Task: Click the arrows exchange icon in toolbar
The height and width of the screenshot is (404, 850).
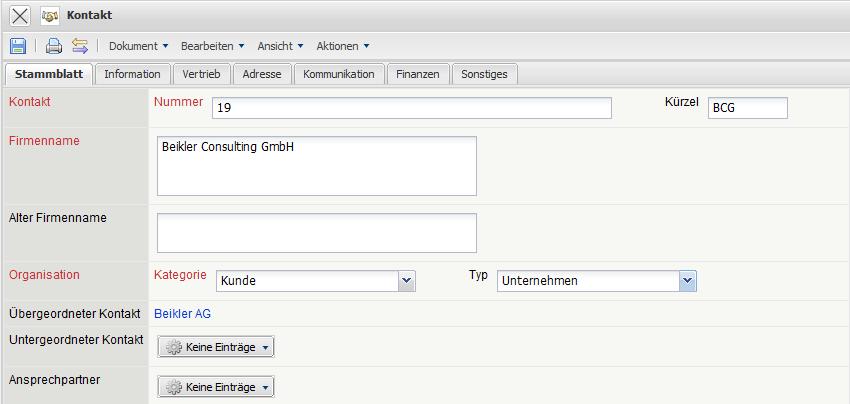Action: pos(80,46)
